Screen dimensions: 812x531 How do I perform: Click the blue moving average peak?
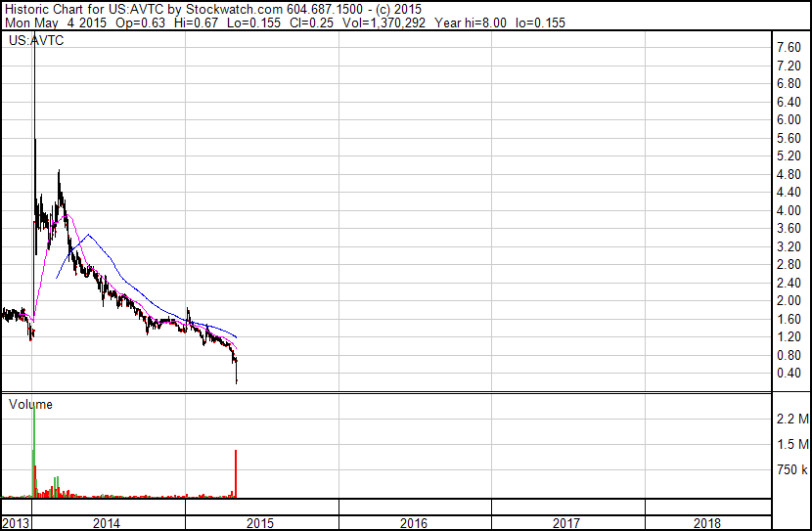pos(89,235)
